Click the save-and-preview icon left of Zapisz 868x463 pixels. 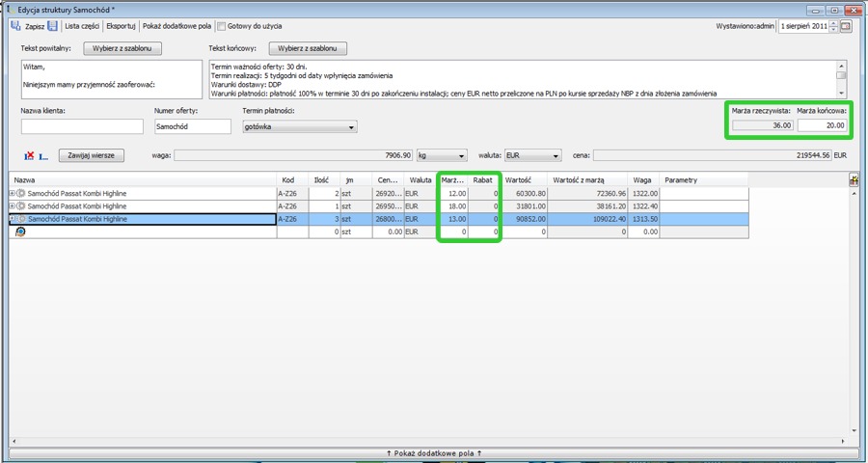point(16,25)
